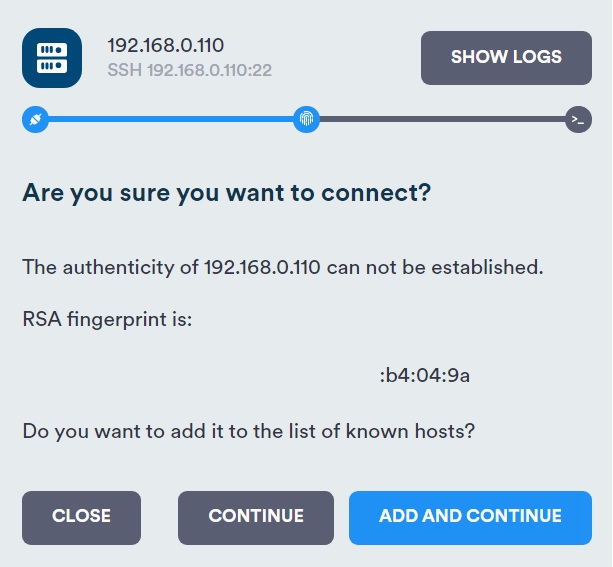Click the 'Are you sure' heading
This screenshot has width=613, height=567.
coord(226,193)
